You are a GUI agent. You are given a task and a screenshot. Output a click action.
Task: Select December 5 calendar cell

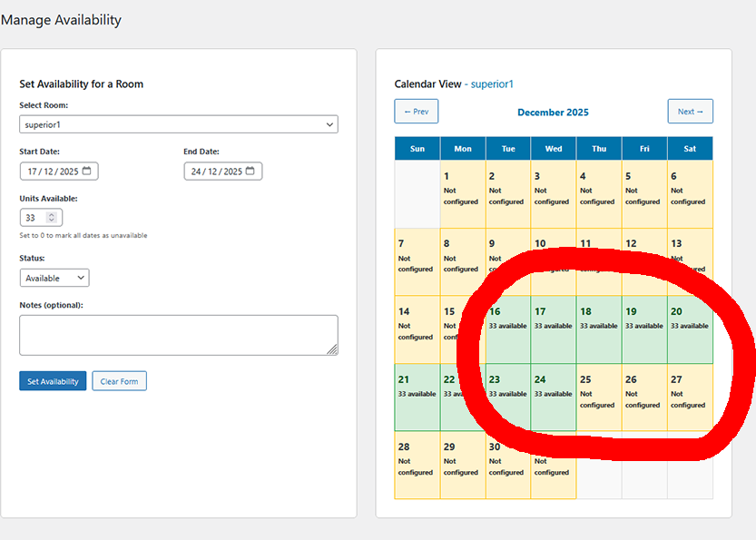pos(644,194)
